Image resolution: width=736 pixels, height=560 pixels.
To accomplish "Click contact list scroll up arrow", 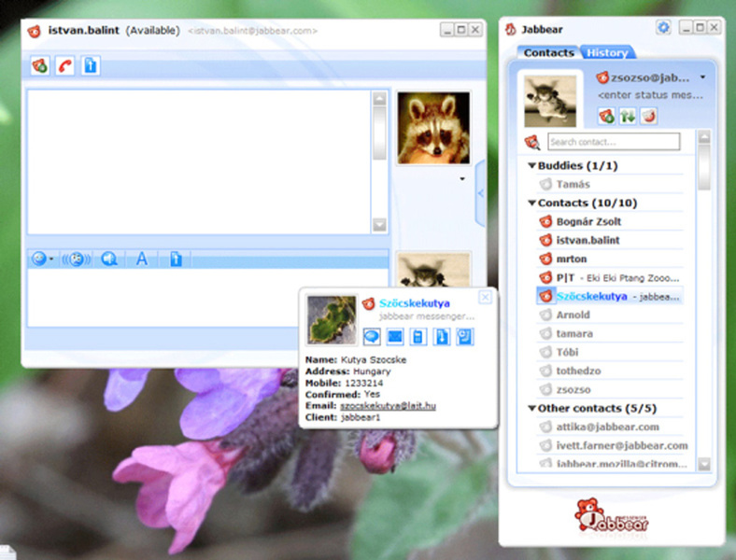I will tap(704, 137).
